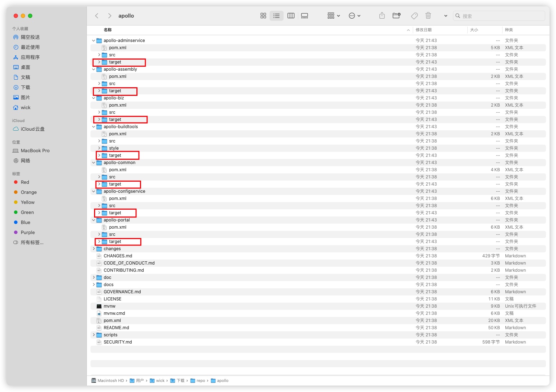Screen dimensions: 556x392
Task: Expand the style folder
Action: click(99, 148)
